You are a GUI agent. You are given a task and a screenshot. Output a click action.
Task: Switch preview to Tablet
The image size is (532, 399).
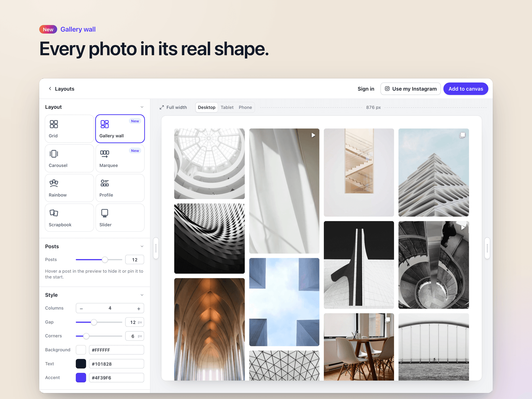[227, 107]
